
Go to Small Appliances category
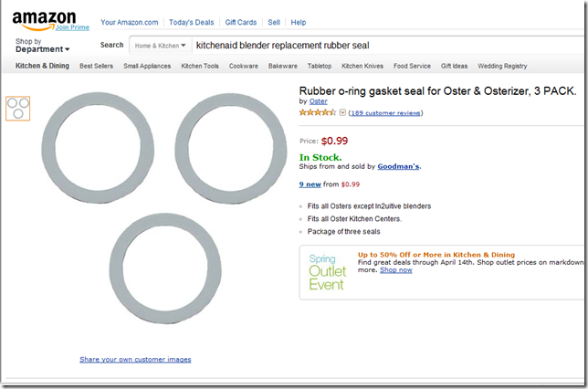pos(146,66)
